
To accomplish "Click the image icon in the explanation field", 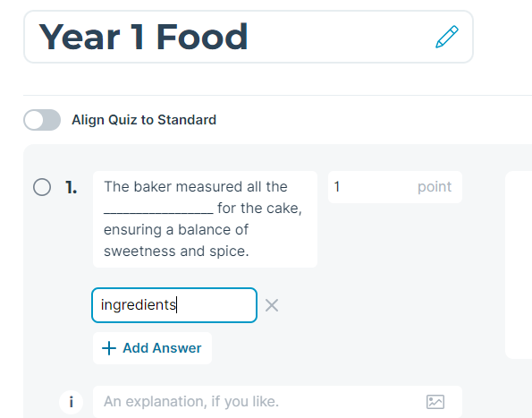I will click(435, 402).
